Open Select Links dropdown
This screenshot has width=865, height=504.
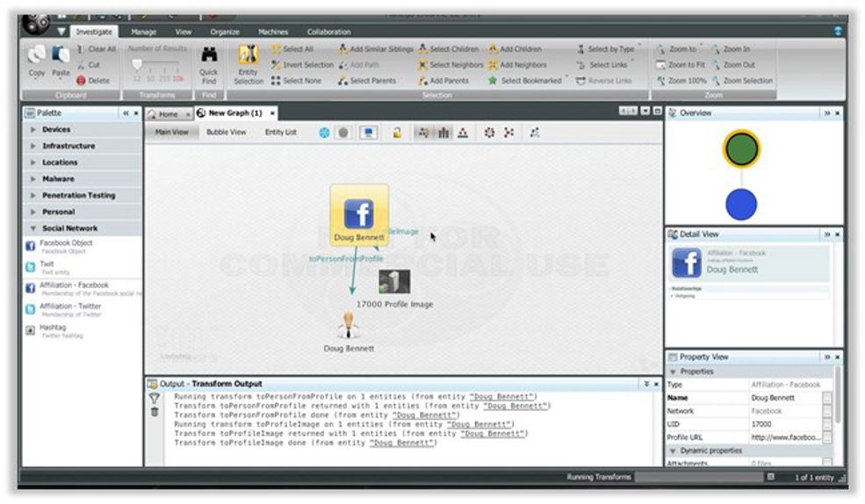click(604, 64)
